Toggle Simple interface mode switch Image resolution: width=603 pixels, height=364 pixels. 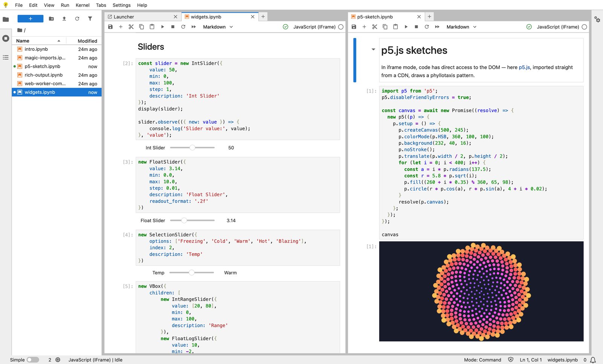point(32,360)
